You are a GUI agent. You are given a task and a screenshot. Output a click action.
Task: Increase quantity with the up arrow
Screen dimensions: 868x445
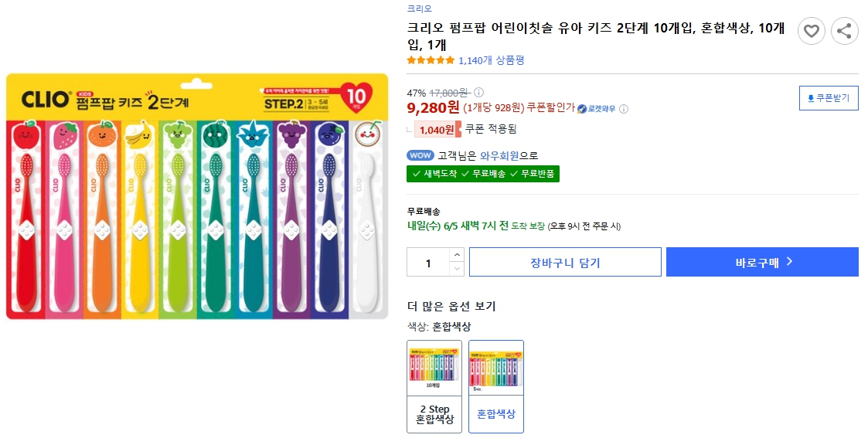(x=457, y=254)
